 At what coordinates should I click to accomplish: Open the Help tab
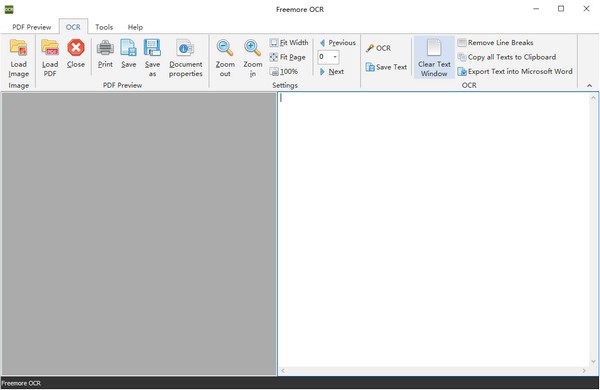[x=135, y=27]
